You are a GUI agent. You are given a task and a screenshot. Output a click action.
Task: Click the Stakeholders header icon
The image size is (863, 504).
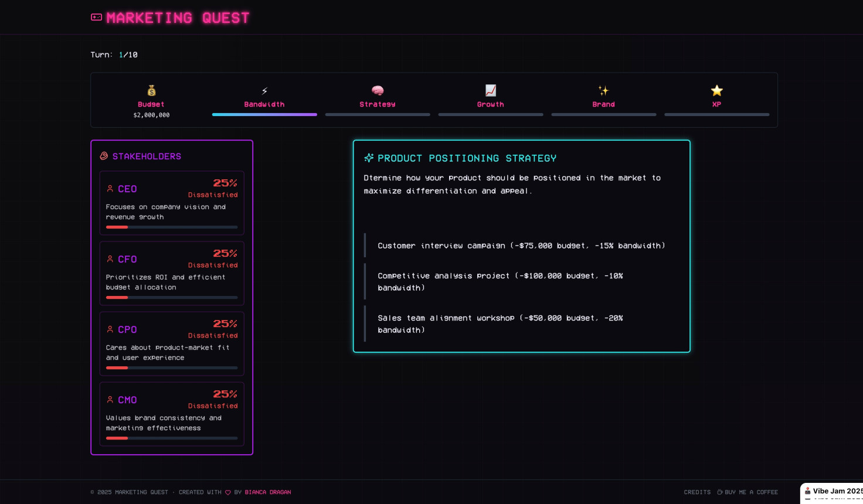(104, 156)
